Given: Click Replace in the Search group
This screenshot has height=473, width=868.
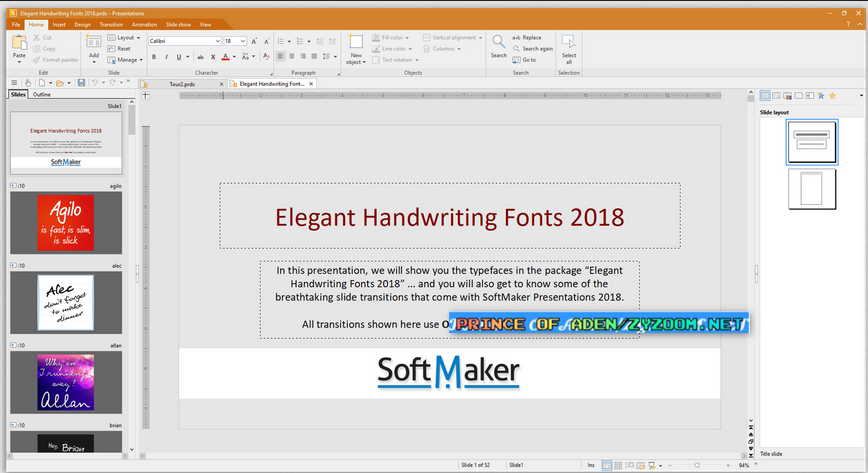Looking at the screenshot, I should 526,38.
